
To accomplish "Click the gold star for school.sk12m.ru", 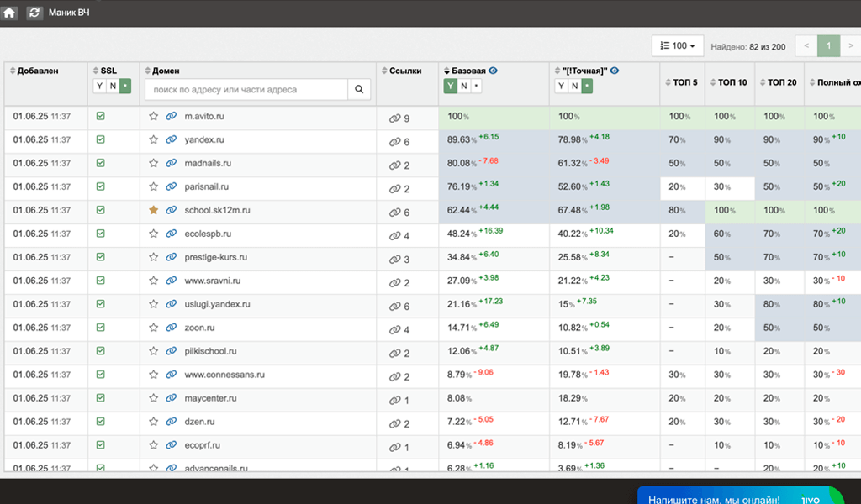I will (154, 211).
